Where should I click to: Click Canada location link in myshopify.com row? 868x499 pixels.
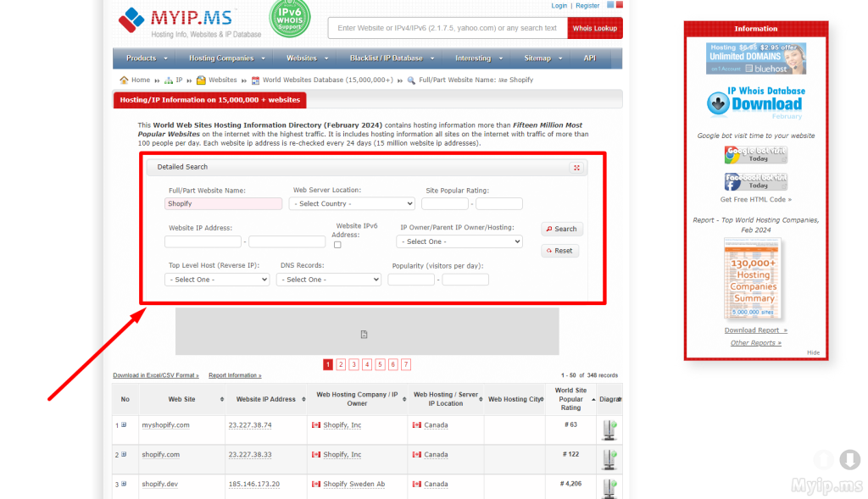point(437,425)
